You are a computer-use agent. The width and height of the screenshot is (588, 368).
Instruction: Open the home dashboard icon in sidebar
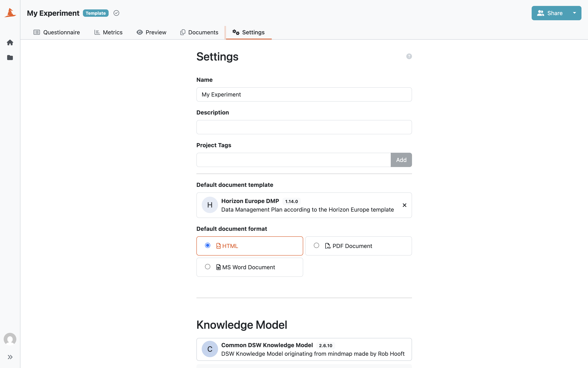10,43
